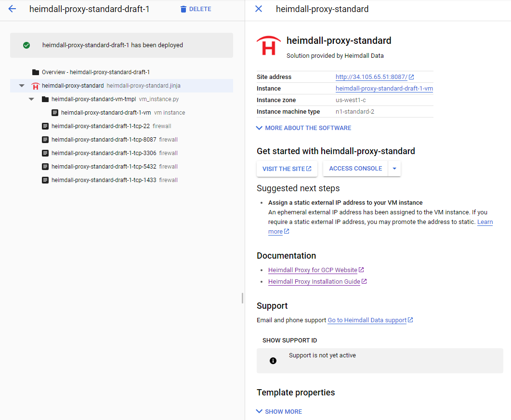Click the back arrow icon
Viewport: 511px width, 420px height.
point(12,9)
